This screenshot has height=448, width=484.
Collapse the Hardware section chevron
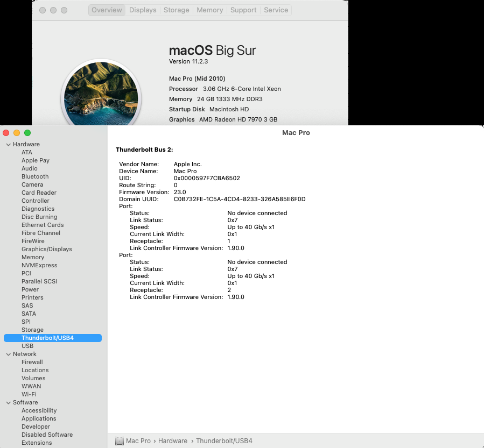tap(8, 144)
